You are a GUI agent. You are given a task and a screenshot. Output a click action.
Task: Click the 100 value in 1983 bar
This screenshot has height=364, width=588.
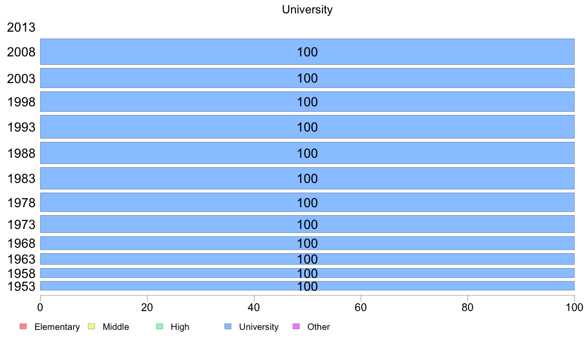point(307,179)
